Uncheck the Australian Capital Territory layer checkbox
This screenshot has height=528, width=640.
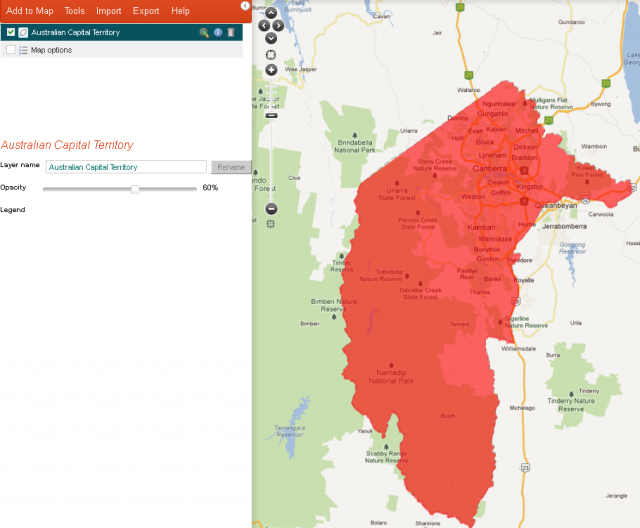[11, 32]
